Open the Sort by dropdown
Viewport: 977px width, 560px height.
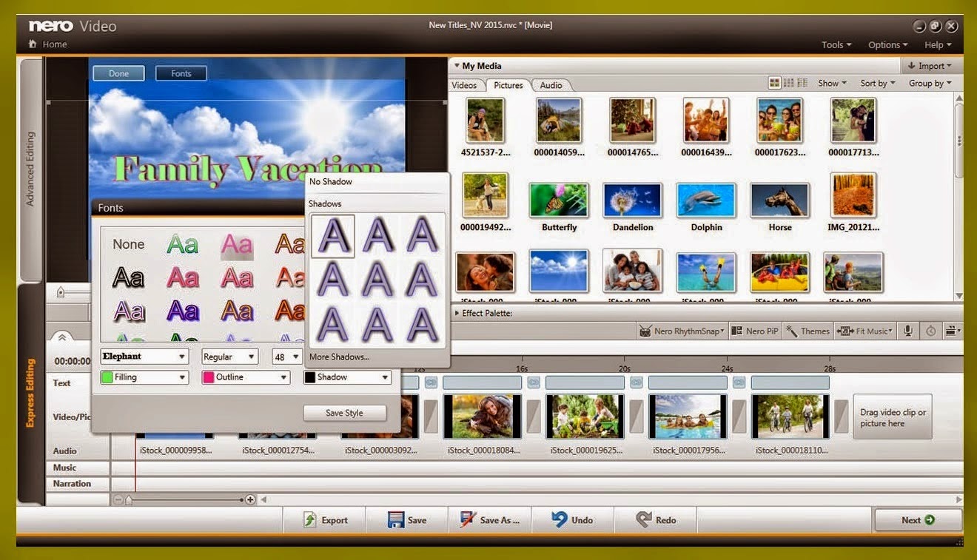(x=878, y=84)
